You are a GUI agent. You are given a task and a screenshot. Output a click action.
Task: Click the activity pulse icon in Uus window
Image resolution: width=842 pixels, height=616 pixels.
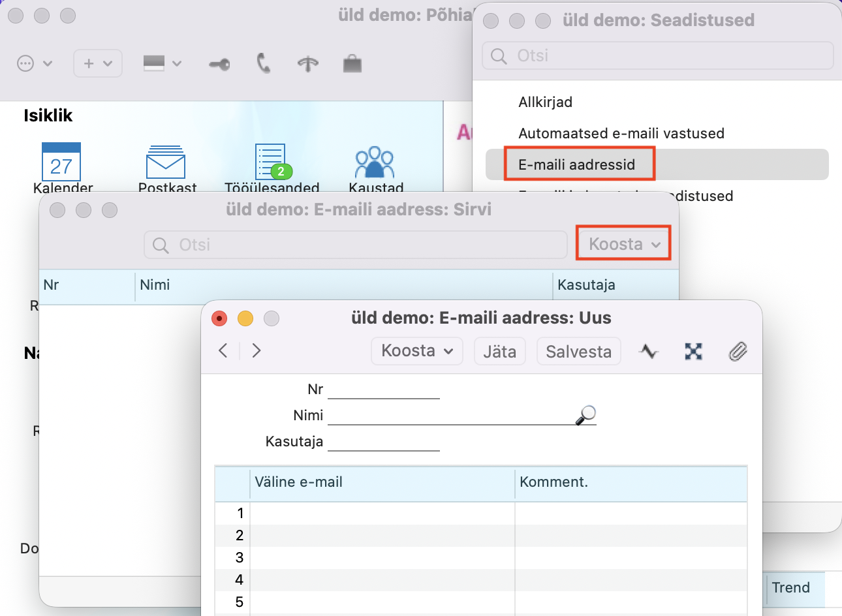(649, 351)
